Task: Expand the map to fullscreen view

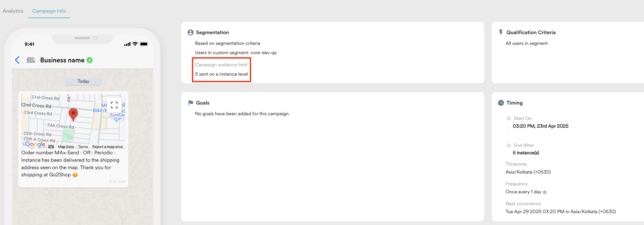Action: coord(114,105)
